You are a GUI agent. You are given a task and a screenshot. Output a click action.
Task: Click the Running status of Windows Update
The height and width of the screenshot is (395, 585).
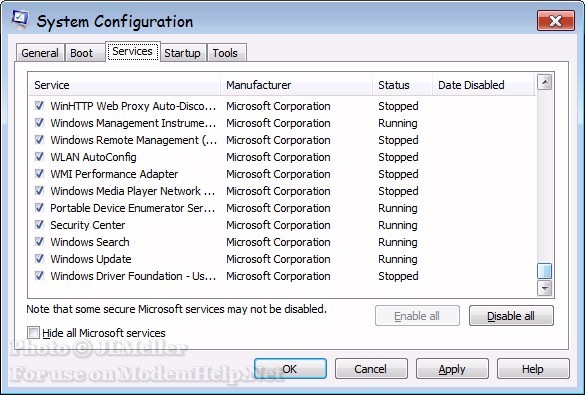(398, 259)
